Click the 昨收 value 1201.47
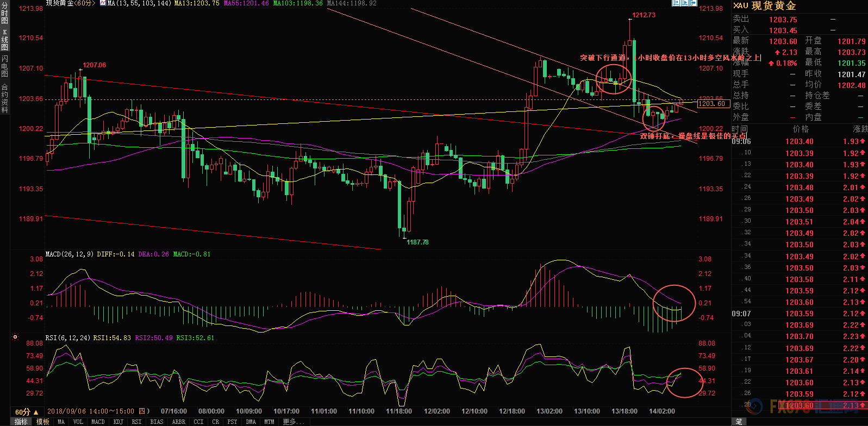 [851, 74]
